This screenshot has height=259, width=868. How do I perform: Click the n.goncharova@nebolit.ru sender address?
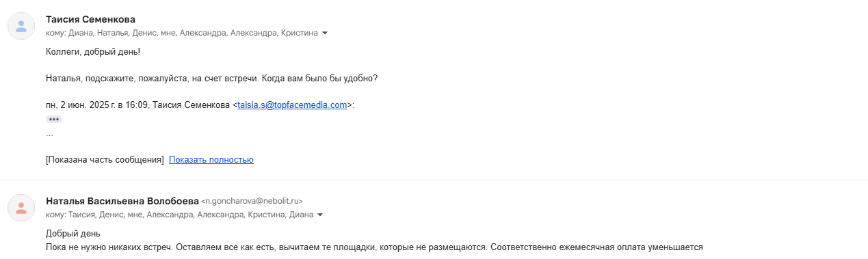tap(252, 201)
